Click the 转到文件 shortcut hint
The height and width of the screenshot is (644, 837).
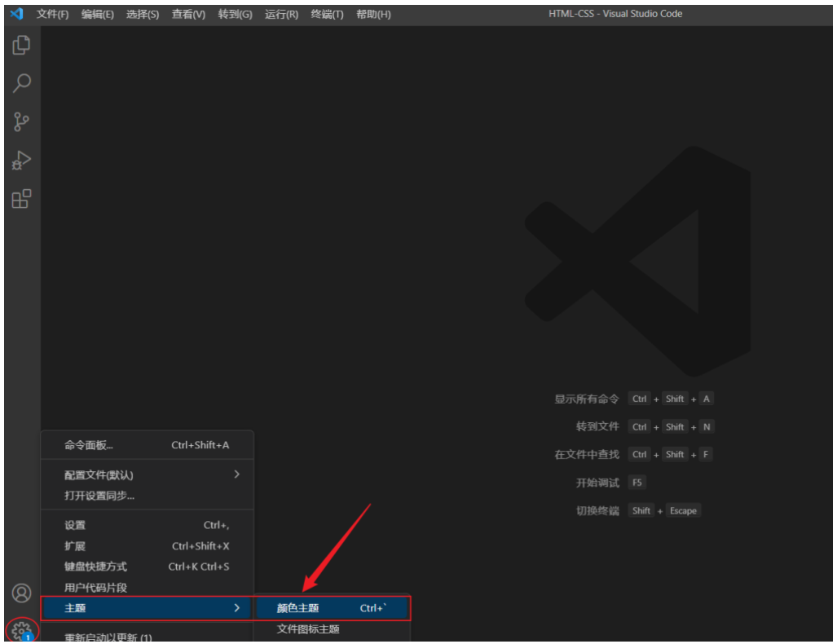tap(597, 426)
